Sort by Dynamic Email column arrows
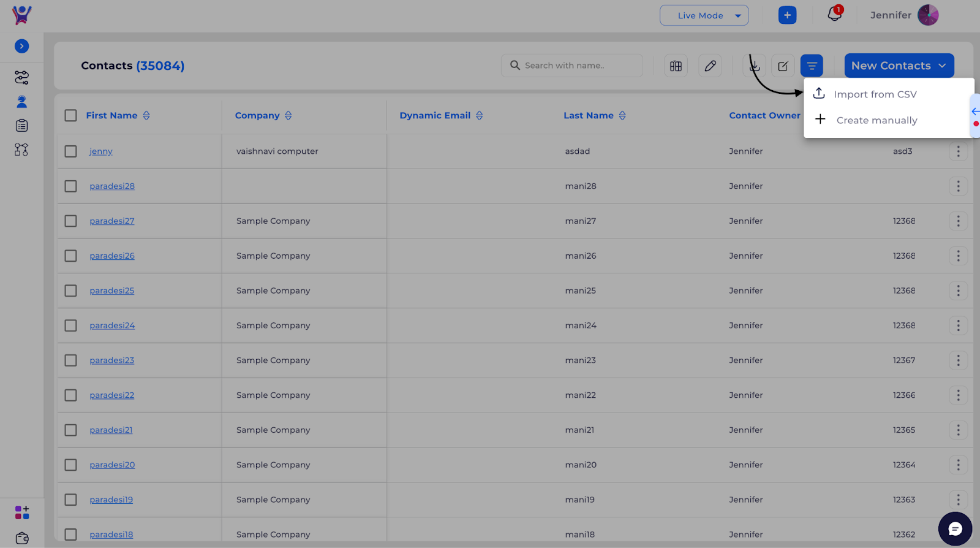The image size is (980, 548). pyautogui.click(x=480, y=115)
